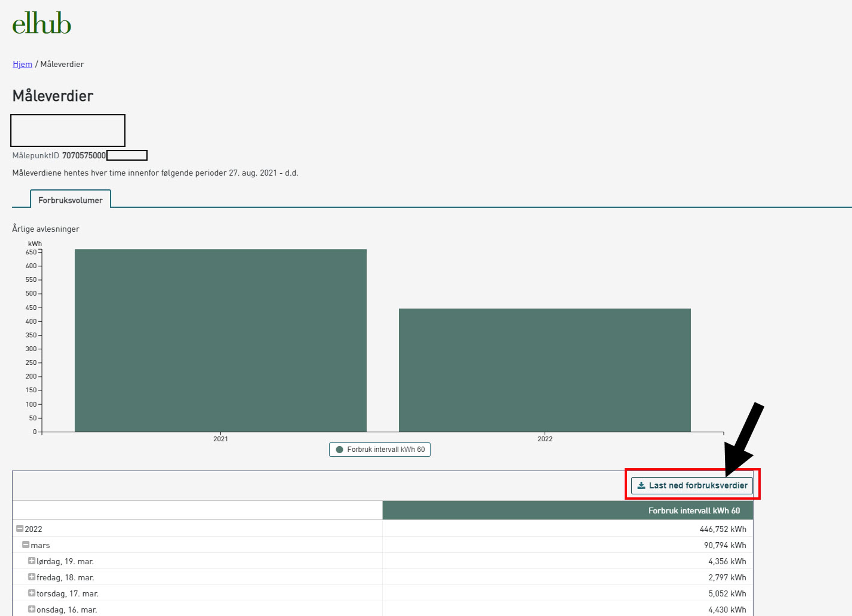Viewport: 852px width, 616px height.
Task: Click Last ned forbruksverdier button
Action: (692, 485)
